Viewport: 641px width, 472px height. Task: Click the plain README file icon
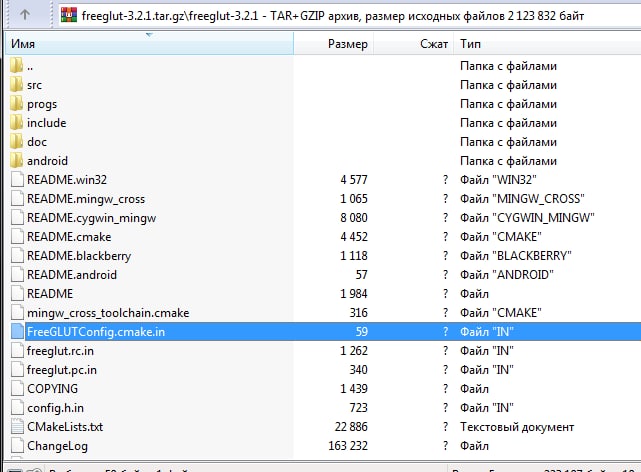17,293
